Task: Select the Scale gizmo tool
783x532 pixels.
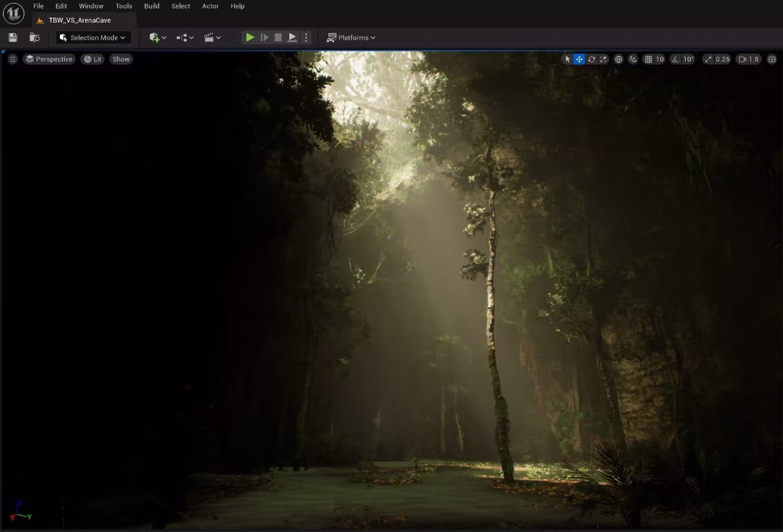Action: coord(603,59)
